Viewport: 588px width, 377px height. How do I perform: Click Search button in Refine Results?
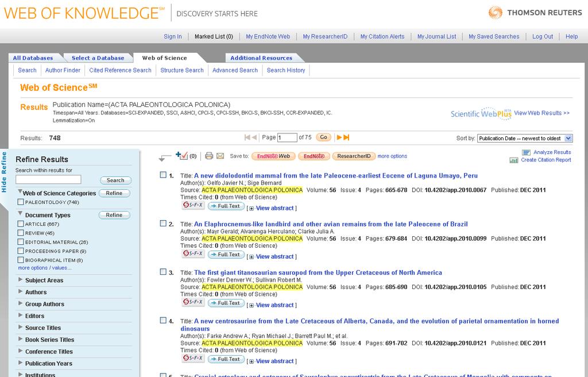tap(115, 180)
